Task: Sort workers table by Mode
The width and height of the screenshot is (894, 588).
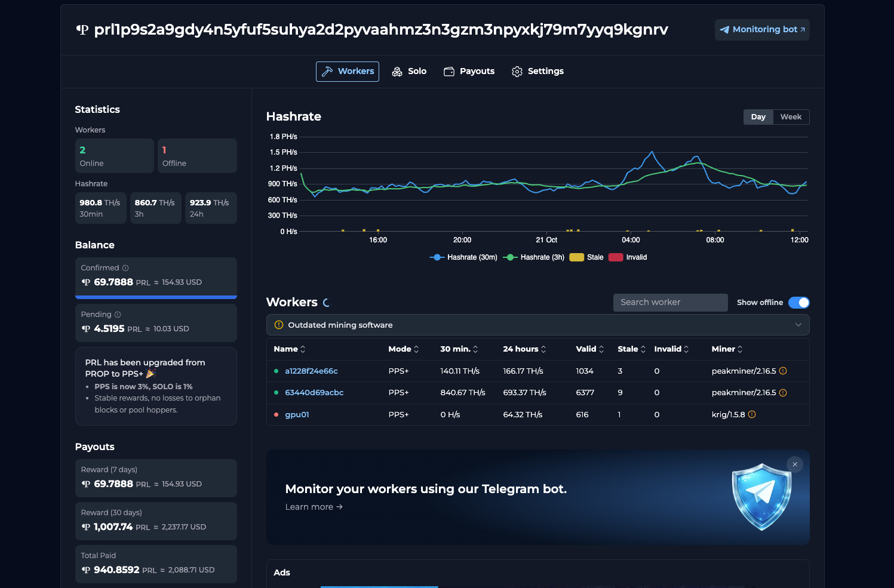Action: coord(404,349)
